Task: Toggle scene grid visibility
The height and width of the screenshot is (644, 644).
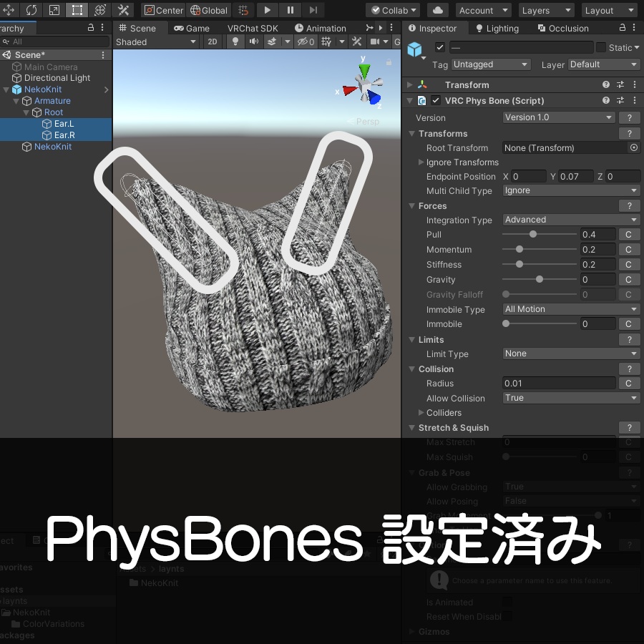Action: (x=326, y=42)
